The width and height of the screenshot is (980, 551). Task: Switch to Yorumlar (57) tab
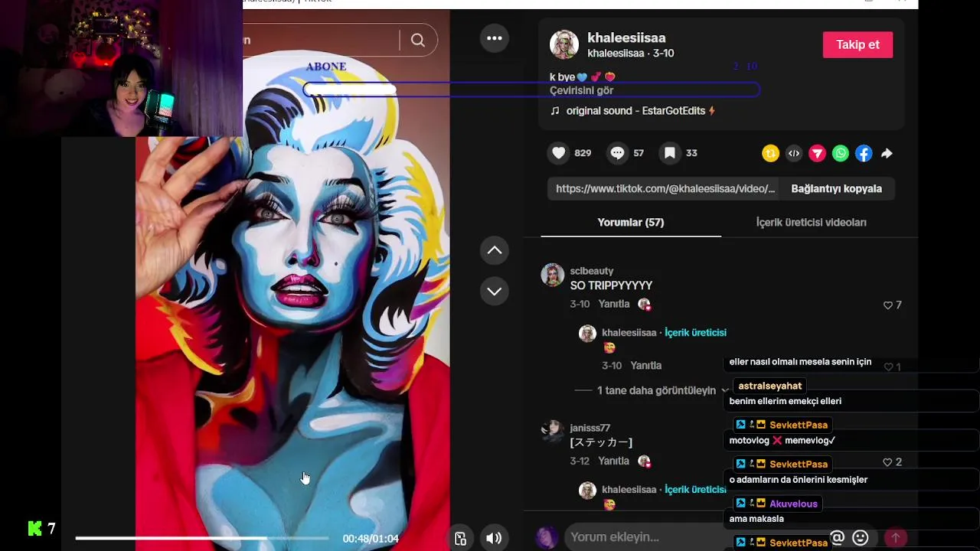click(x=631, y=222)
